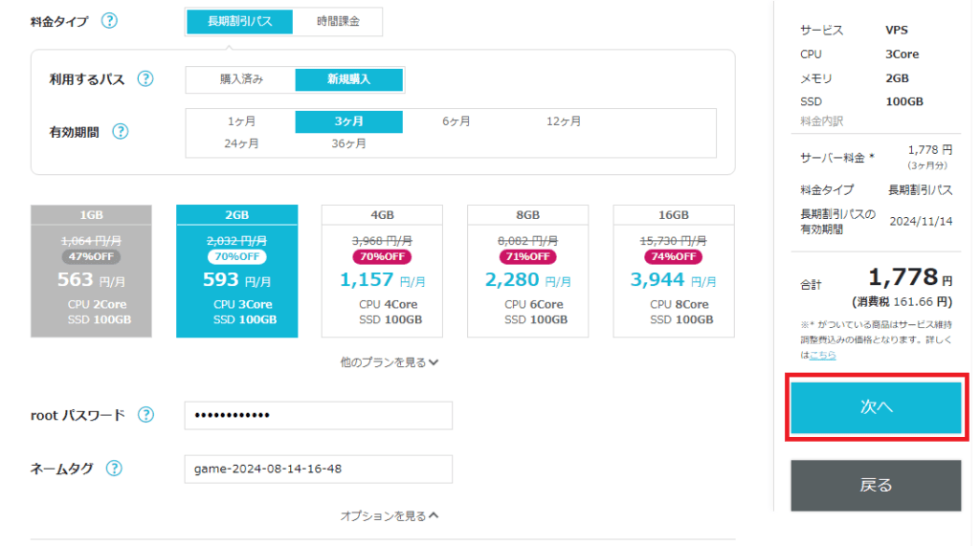Screen dimensions: 980x546
Task: Click the root パスワード input field
Action: [318, 415]
